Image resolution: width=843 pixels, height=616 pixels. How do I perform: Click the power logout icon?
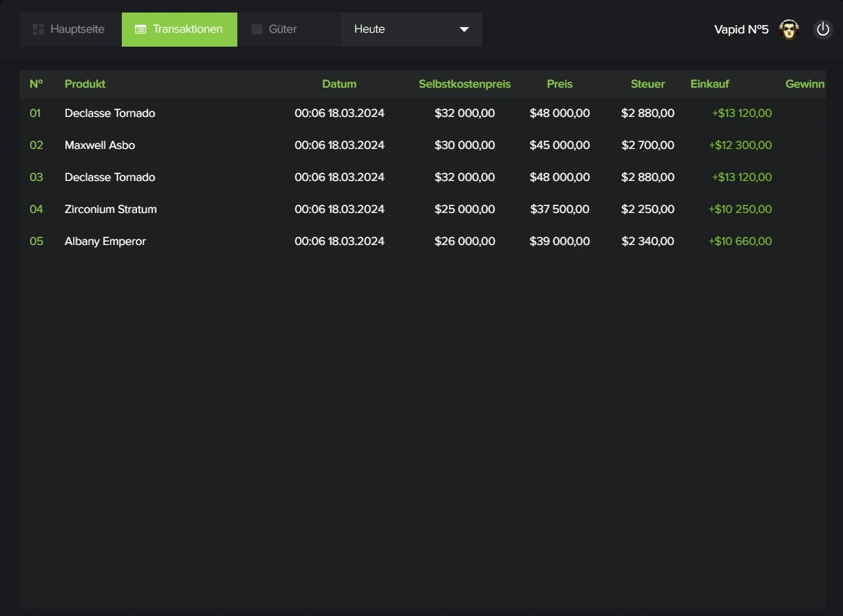tap(823, 29)
